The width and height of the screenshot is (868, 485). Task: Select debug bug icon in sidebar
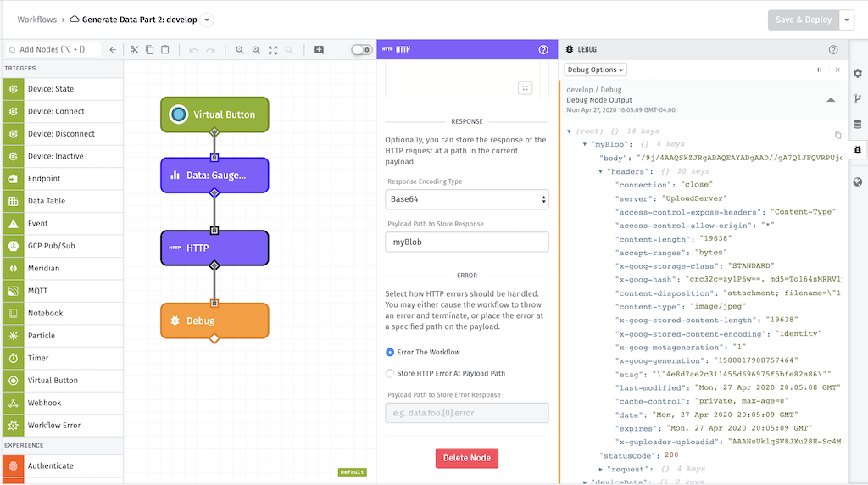(858, 149)
